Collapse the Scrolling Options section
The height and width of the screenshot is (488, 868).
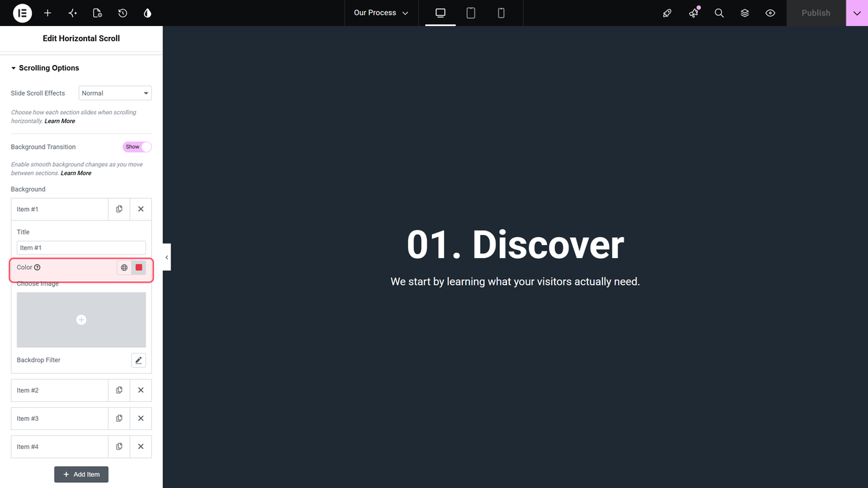pyautogui.click(x=45, y=68)
